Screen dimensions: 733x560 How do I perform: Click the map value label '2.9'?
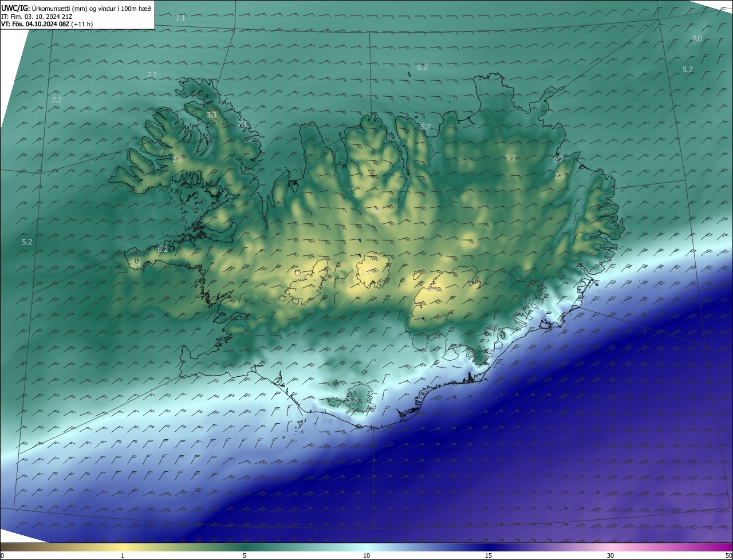point(559,176)
